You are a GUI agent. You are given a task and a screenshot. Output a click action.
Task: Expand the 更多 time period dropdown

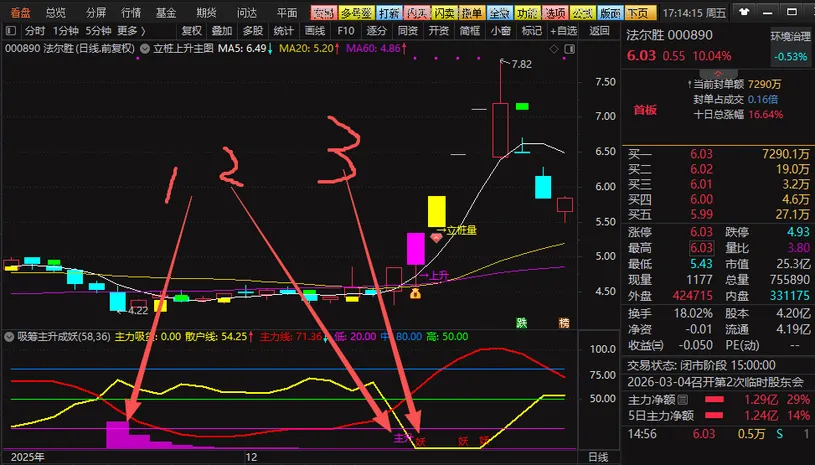tap(132, 30)
